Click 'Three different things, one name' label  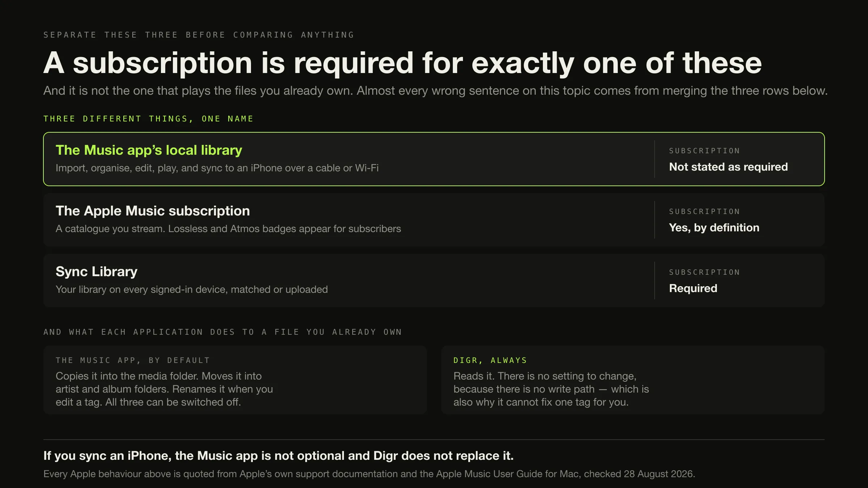[x=148, y=119]
